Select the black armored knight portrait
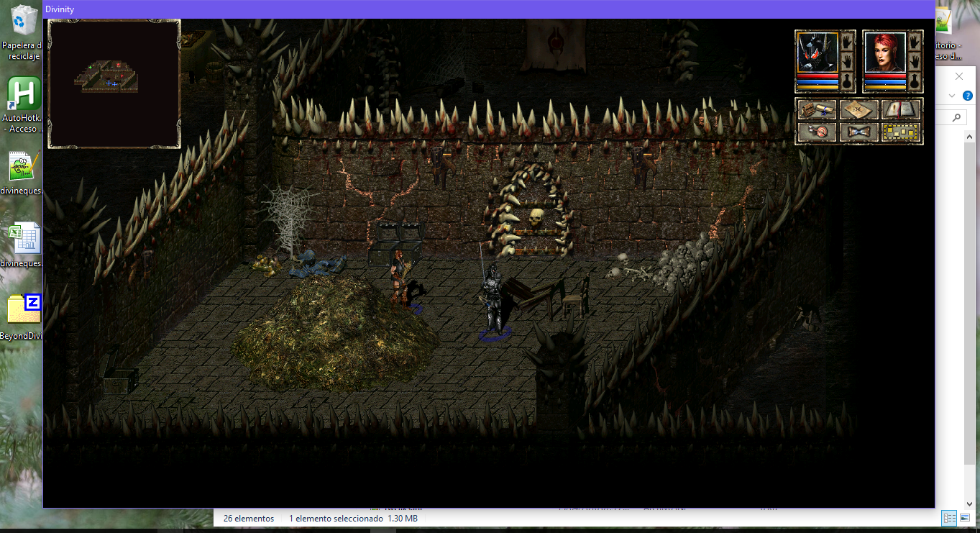980x533 pixels. pos(818,53)
